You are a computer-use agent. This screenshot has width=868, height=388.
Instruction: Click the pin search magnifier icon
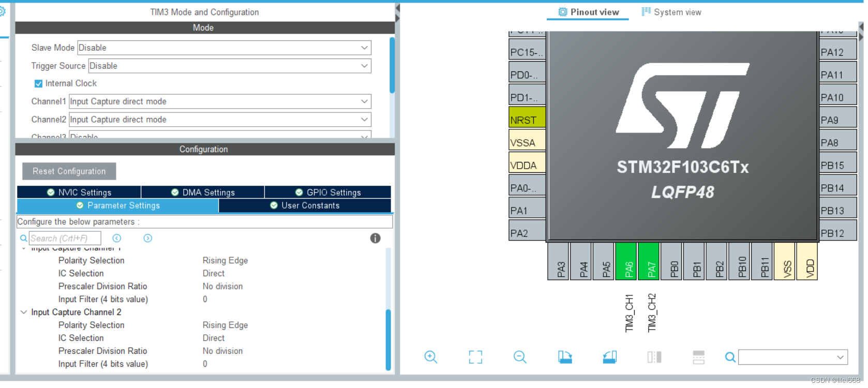tap(730, 357)
